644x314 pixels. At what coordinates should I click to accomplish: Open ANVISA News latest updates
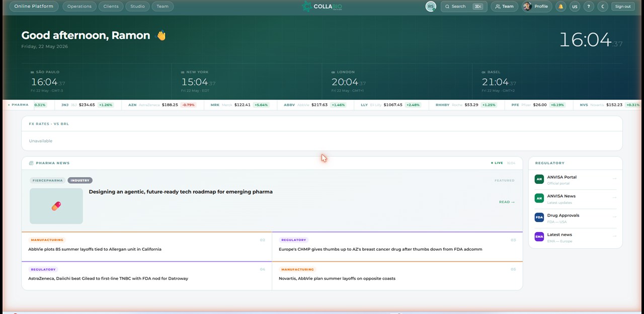[575, 199]
